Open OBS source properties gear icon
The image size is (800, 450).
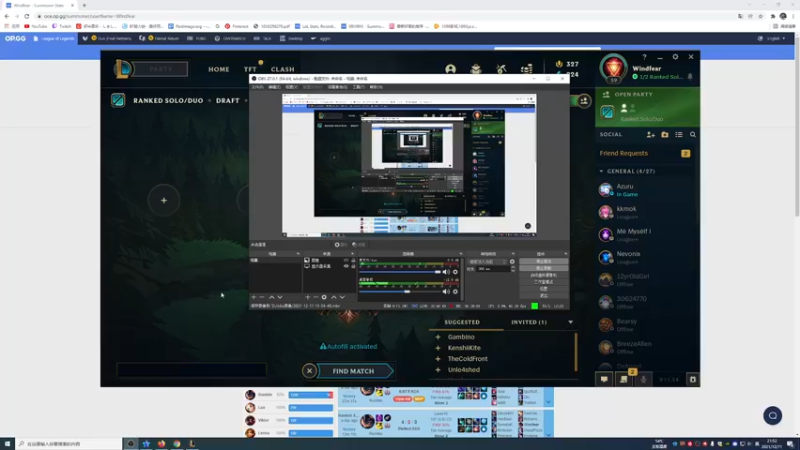[x=324, y=297]
